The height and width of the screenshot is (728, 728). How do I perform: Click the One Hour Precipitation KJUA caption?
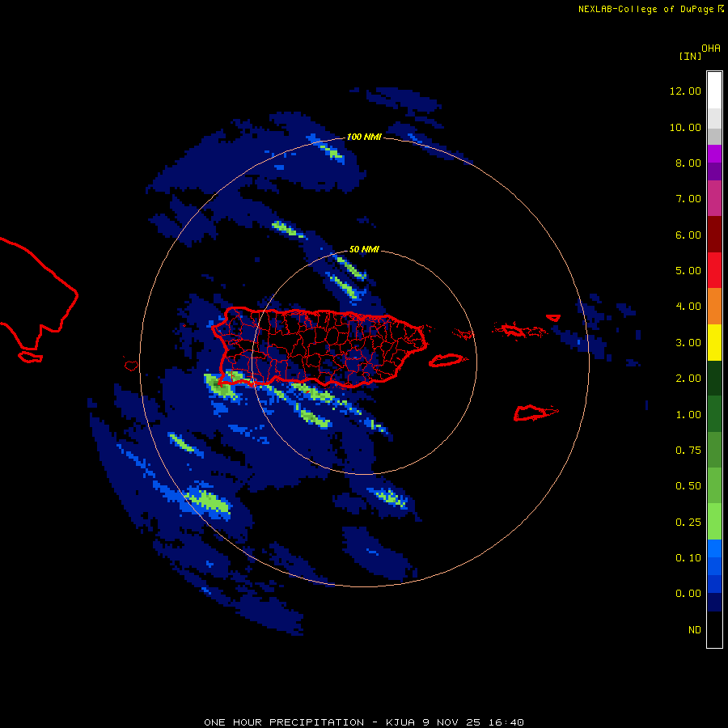pos(364,722)
